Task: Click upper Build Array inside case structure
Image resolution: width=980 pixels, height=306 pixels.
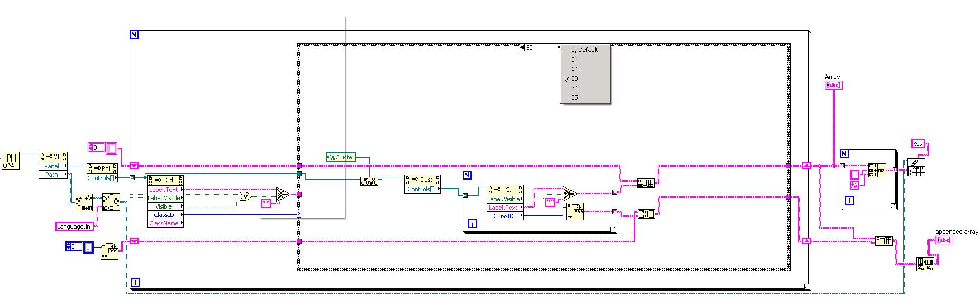Action: pyautogui.click(x=645, y=183)
